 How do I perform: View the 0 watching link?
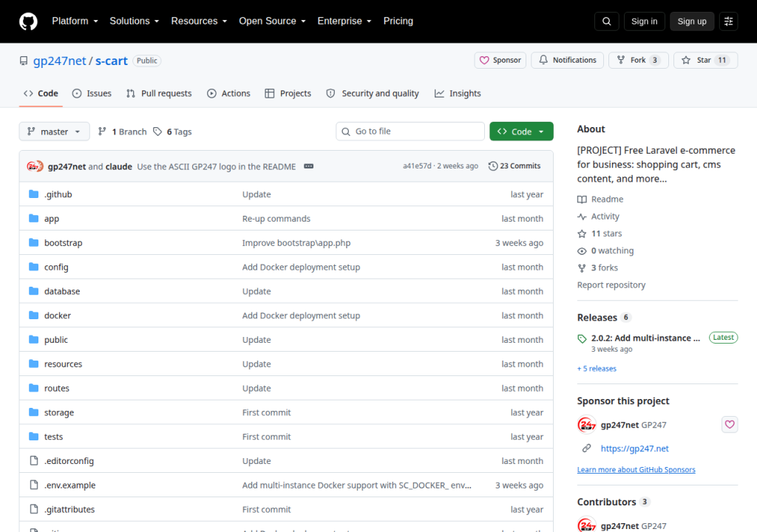(x=605, y=250)
